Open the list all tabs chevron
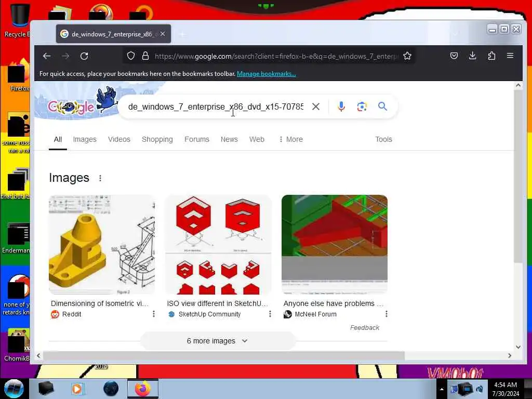This screenshot has width=532, height=399. pyautogui.click(x=455, y=34)
